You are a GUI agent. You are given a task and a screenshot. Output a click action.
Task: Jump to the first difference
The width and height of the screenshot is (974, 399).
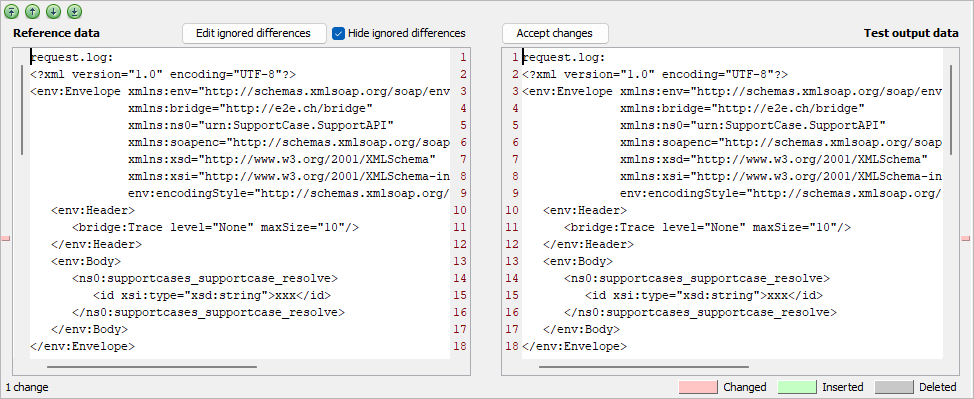(12, 11)
